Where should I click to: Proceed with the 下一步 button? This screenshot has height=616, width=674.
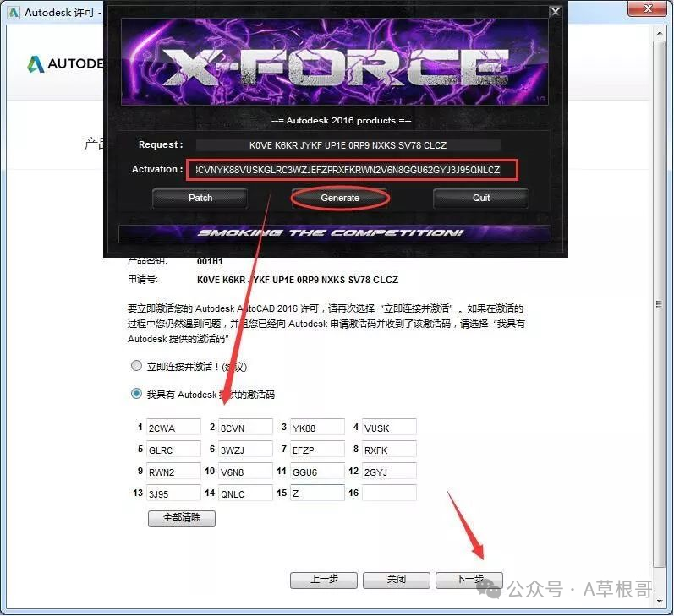(469, 580)
